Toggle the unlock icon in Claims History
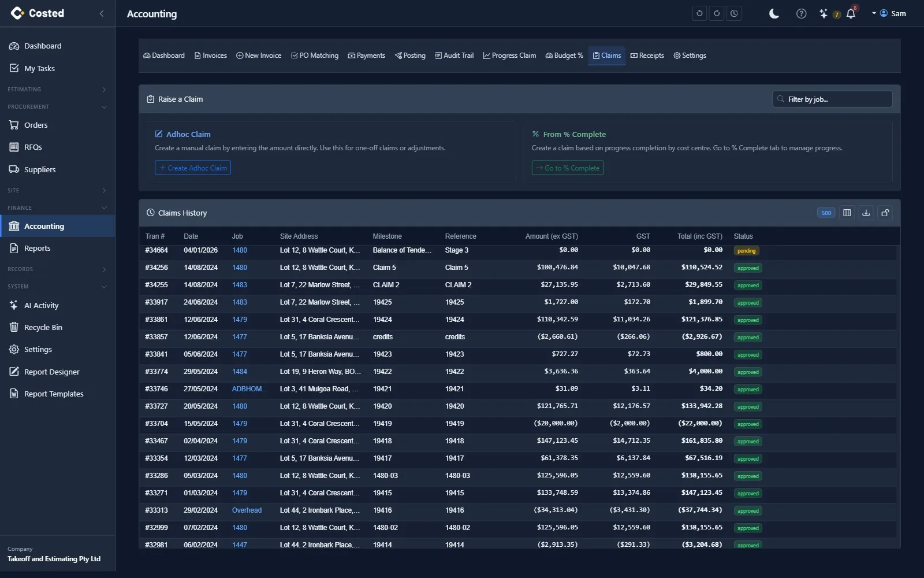 [x=885, y=213]
